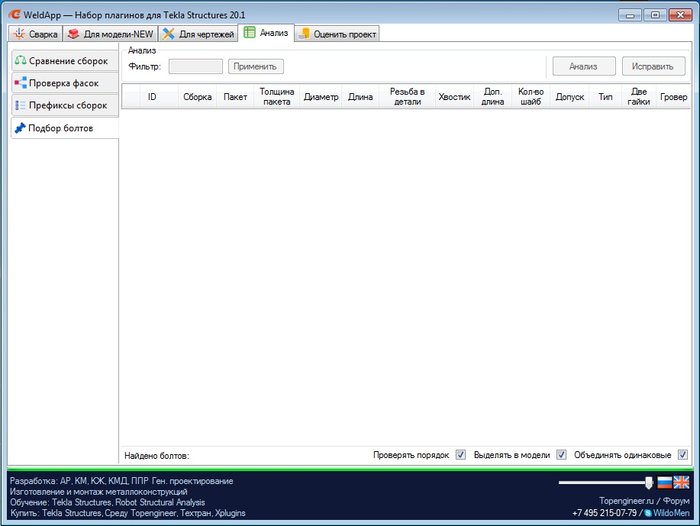Click the nodes icon beside Проверка фасок
This screenshot has width=700, height=526.
(21, 83)
